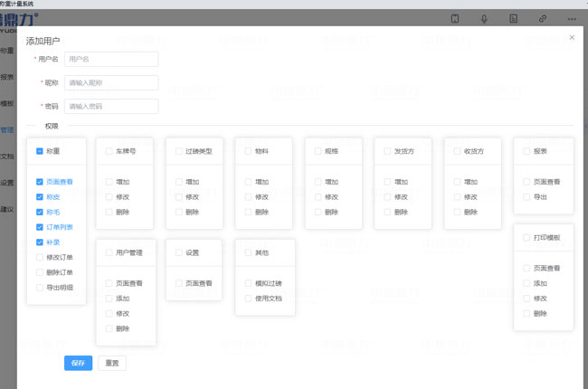Check 删除 under the 发货方 card
The image size is (588, 389).
click(387, 212)
